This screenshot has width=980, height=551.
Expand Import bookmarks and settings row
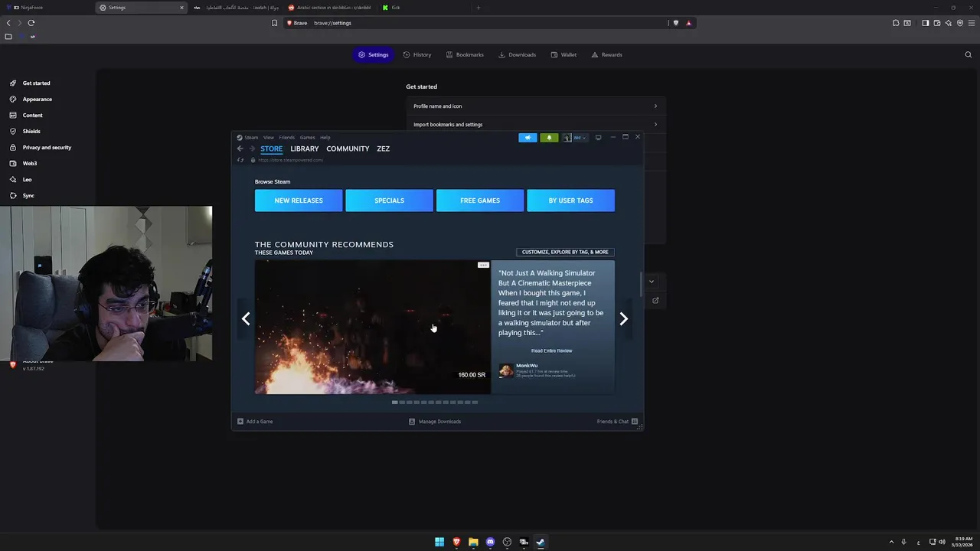pos(536,124)
